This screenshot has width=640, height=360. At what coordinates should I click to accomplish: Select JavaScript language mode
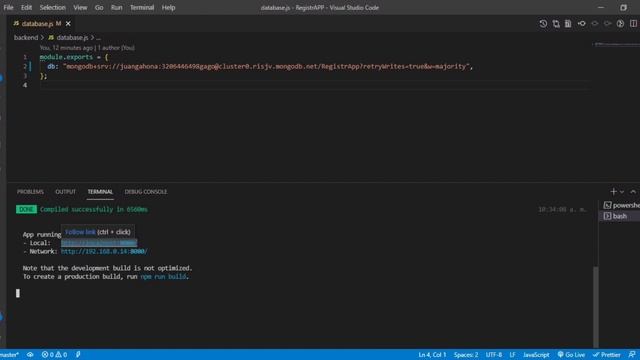click(x=536, y=355)
